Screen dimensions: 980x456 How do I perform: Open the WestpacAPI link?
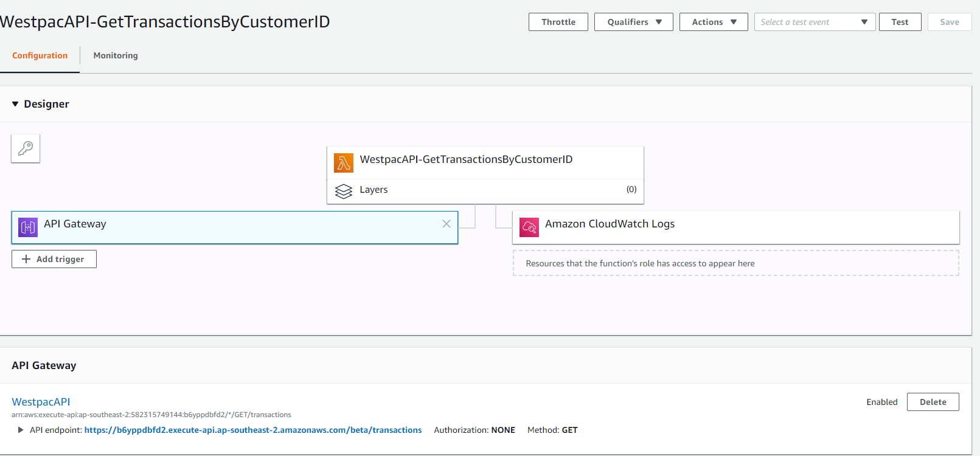click(41, 402)
